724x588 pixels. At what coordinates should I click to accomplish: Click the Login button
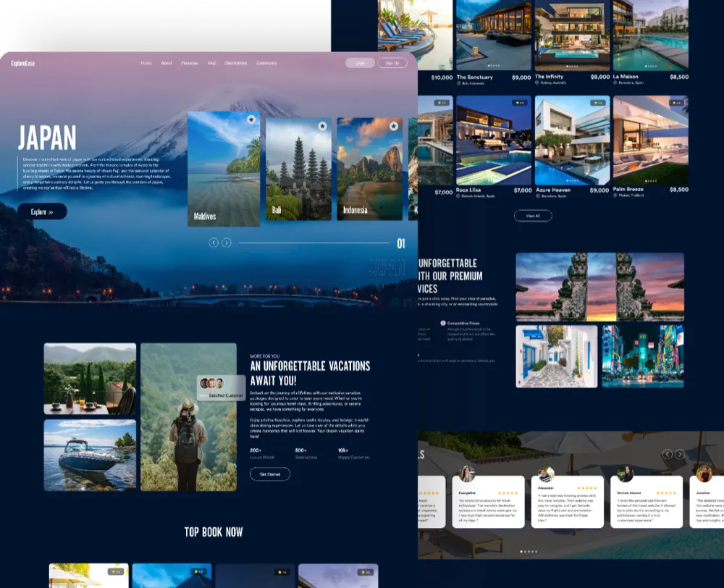[360, 63]
